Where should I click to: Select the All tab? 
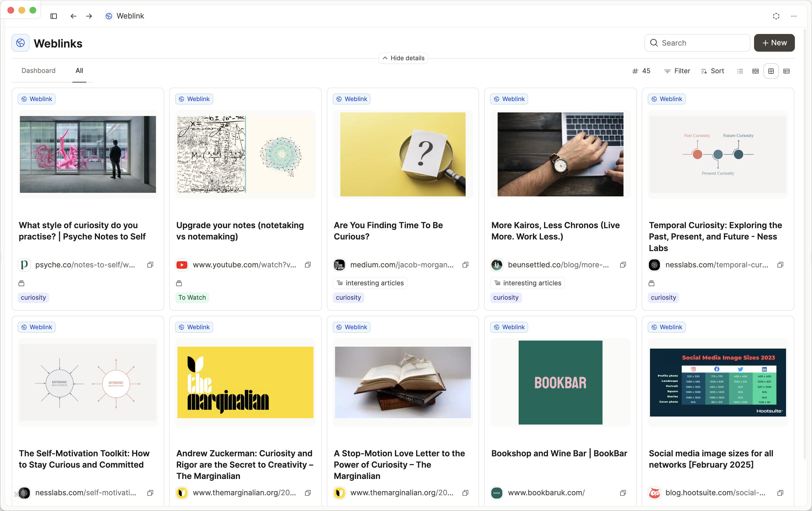(79, 70)
